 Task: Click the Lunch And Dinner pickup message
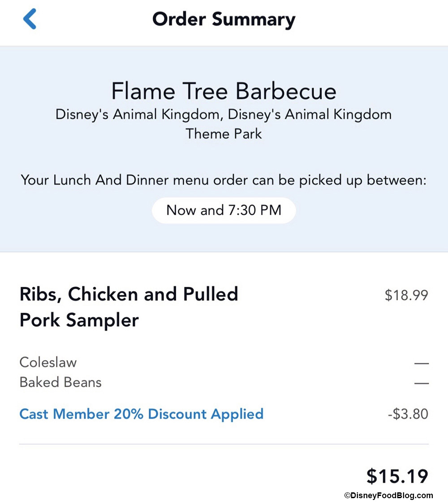(x=224, y=180)
